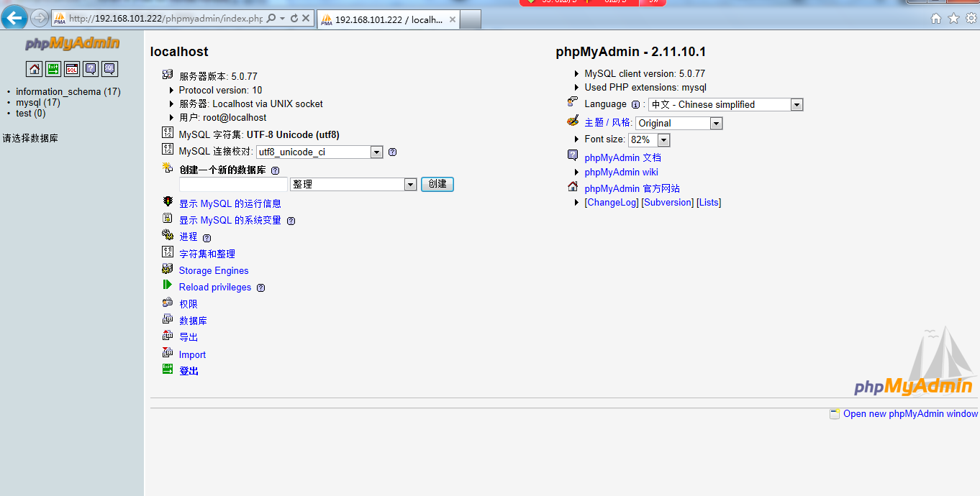Open the Storage Engines link

coord(214,270)
